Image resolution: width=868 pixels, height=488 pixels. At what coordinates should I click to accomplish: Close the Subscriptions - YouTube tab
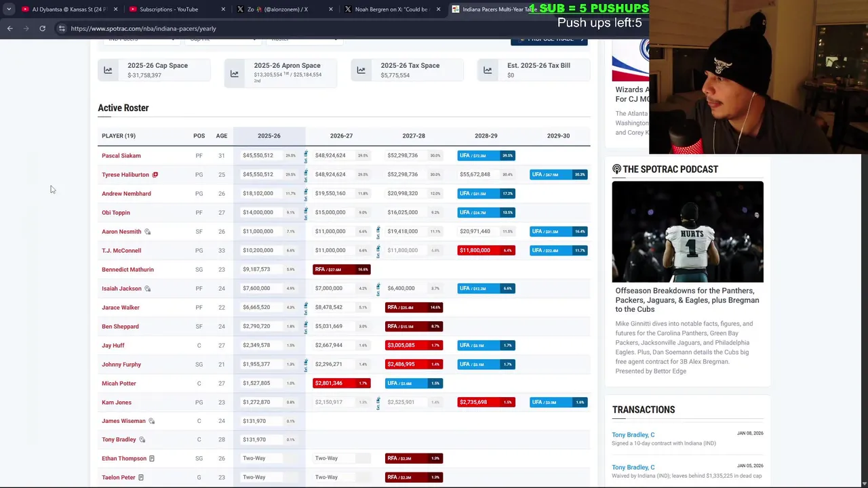point(223,9)
